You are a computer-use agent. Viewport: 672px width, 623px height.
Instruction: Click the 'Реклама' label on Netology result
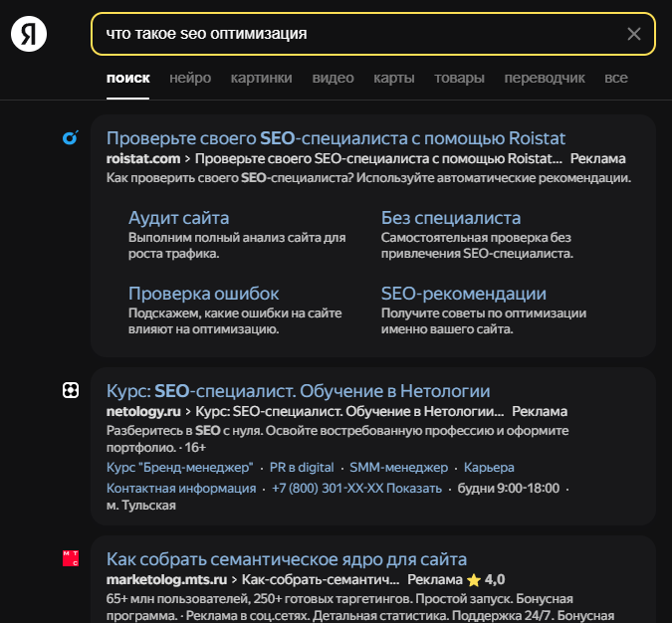tap(540, 411)
